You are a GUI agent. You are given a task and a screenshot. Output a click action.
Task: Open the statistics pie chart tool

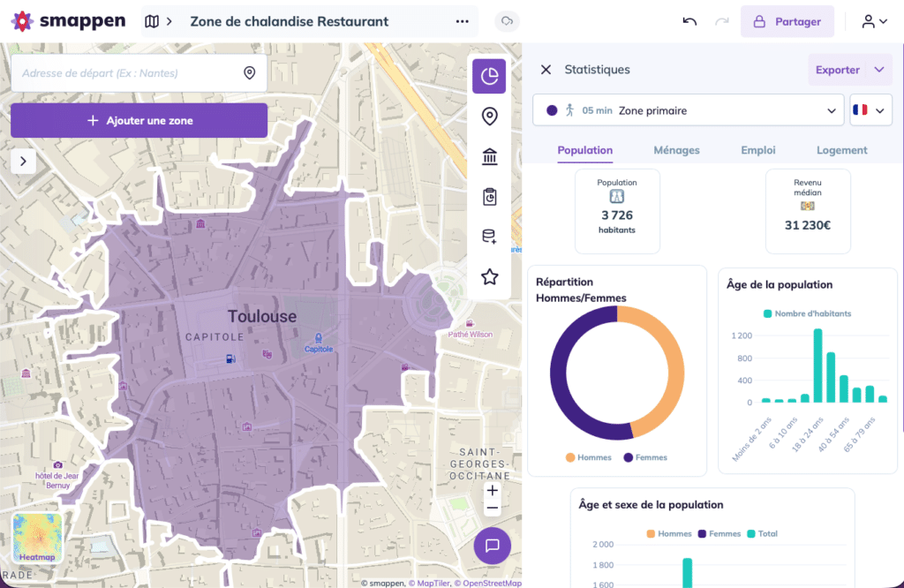pyautogui.click(x=489, y=76)
